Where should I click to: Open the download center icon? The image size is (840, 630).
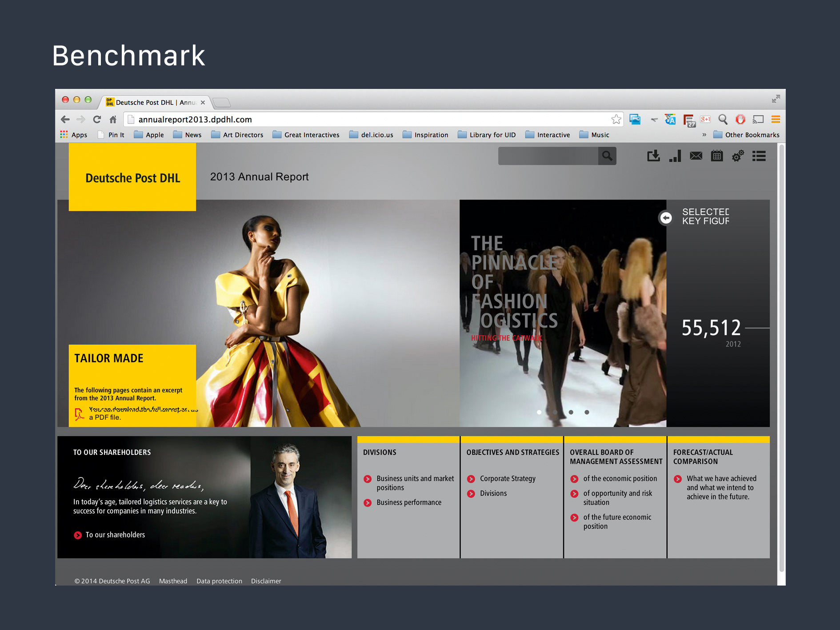[653, 156]
